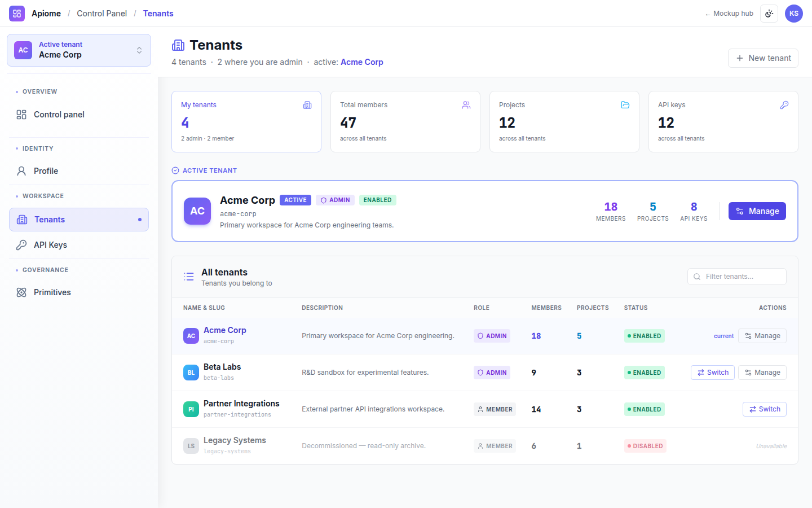Viewport: 812px width, 508px height.
Task: Click the PI avatar in Partner Integrations row
Action: point(191,409)
